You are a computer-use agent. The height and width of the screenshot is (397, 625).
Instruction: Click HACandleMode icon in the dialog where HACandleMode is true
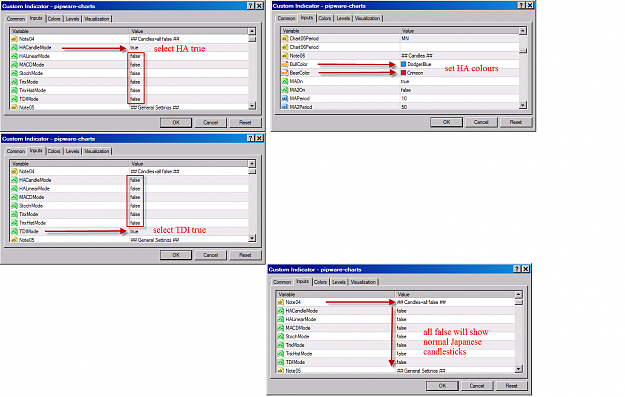pyautogui.click(x=14, y=47)
